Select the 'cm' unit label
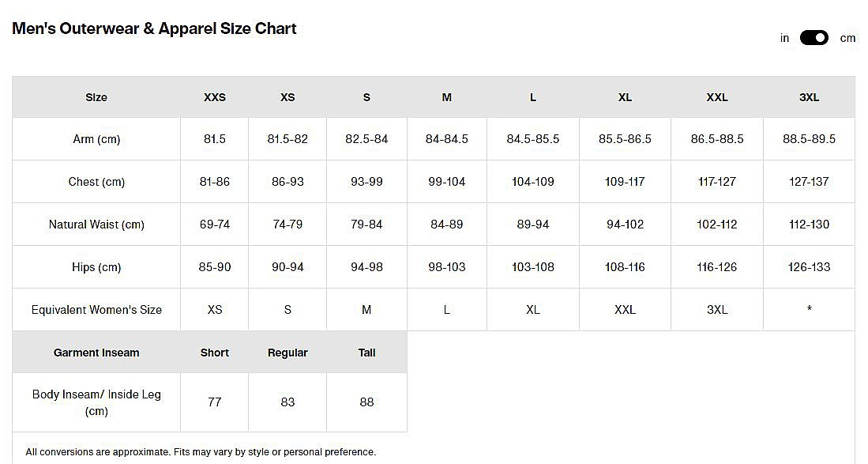This screenshot has width=868, height=464. click(x=847, y=38)
